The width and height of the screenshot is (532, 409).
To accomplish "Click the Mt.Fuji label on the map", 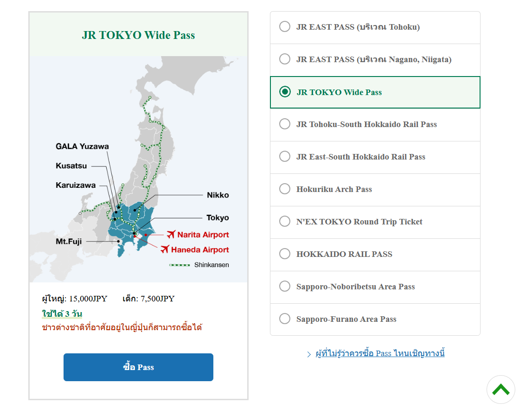I will (x=69, y=241).
